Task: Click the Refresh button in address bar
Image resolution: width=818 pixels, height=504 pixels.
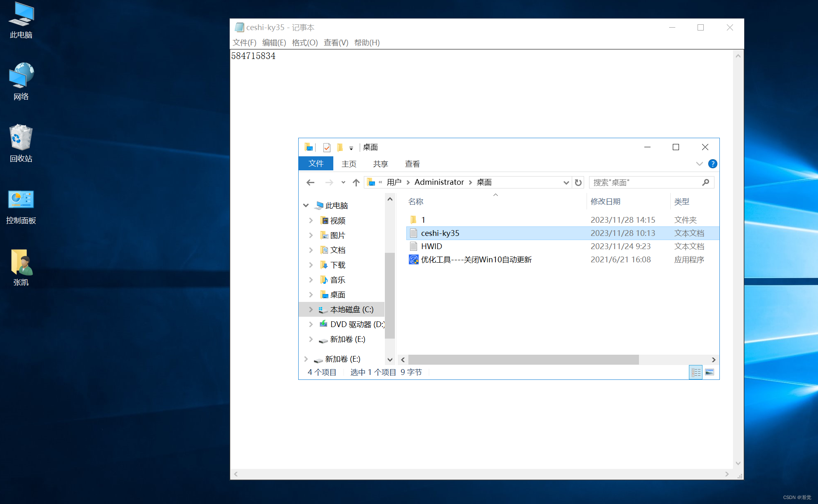Action: (578, 182)
